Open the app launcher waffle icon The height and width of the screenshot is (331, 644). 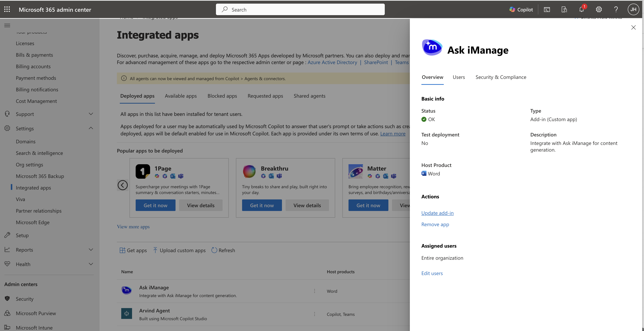pos(7,10)
